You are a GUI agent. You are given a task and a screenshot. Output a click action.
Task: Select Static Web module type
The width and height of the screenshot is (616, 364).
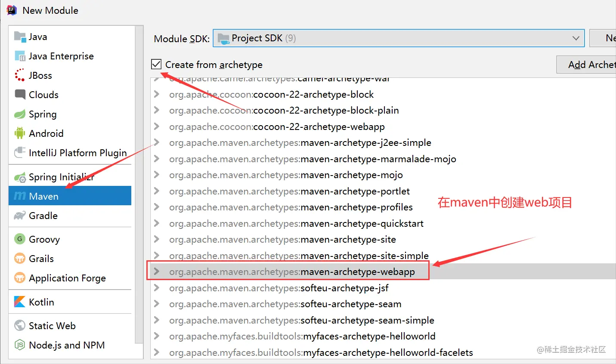(70, 325)
